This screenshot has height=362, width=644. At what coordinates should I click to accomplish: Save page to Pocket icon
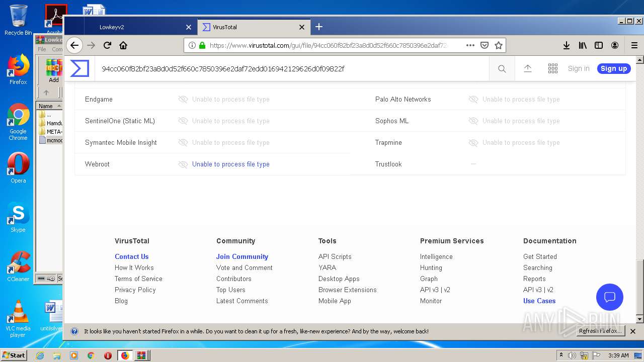pos(485,45)
